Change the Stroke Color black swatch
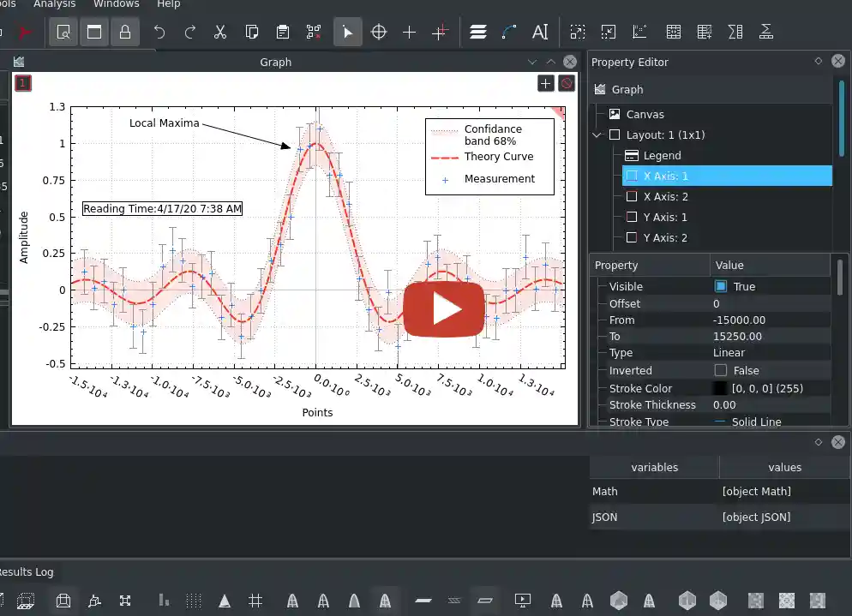Screen dimensions: 852x616 click(x=720, y=388)
